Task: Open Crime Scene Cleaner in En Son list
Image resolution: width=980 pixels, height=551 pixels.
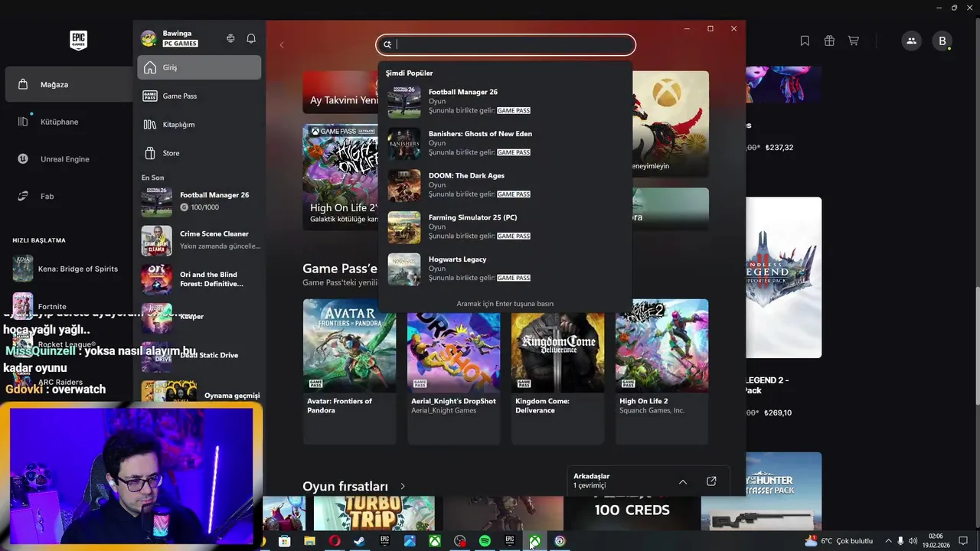Action: click(x=201, y=240)
